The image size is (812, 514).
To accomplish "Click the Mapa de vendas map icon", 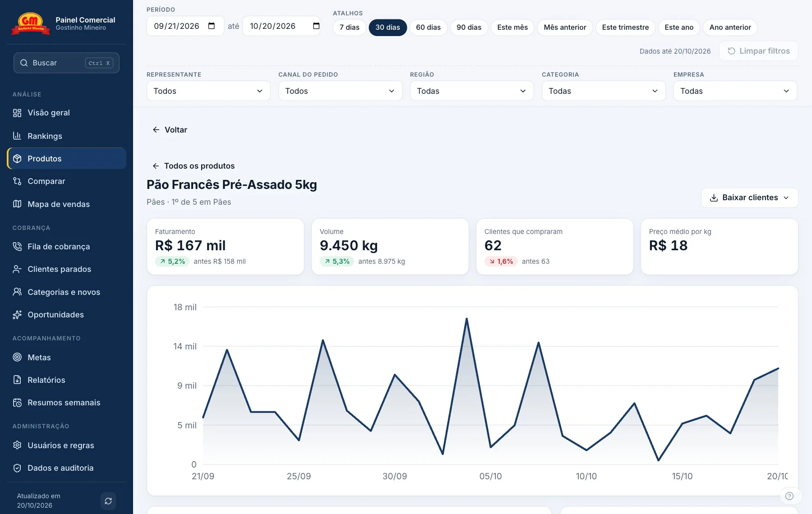I will point(17,204).
